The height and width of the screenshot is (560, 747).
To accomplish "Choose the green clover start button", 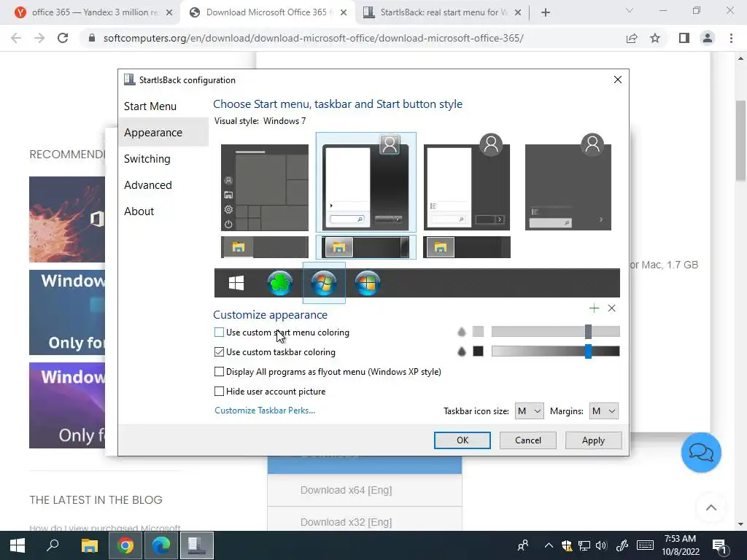I will pyautogui.click(x=280, y=283).
